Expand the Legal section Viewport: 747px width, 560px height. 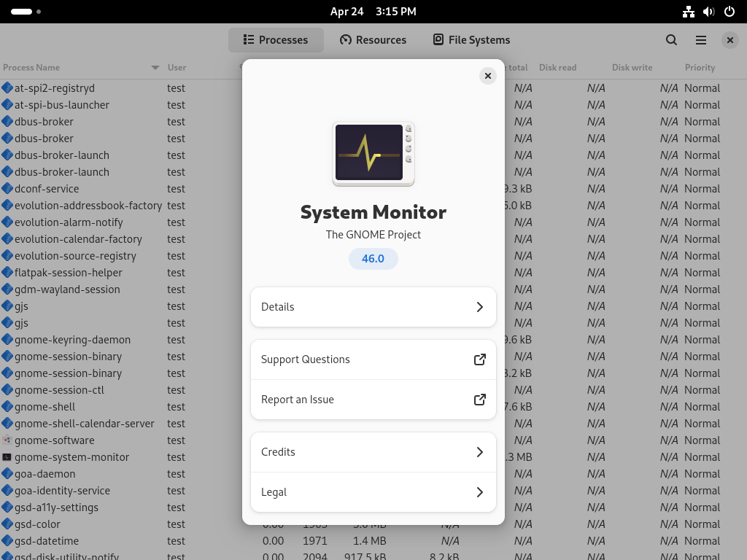(x=373, y=492)
